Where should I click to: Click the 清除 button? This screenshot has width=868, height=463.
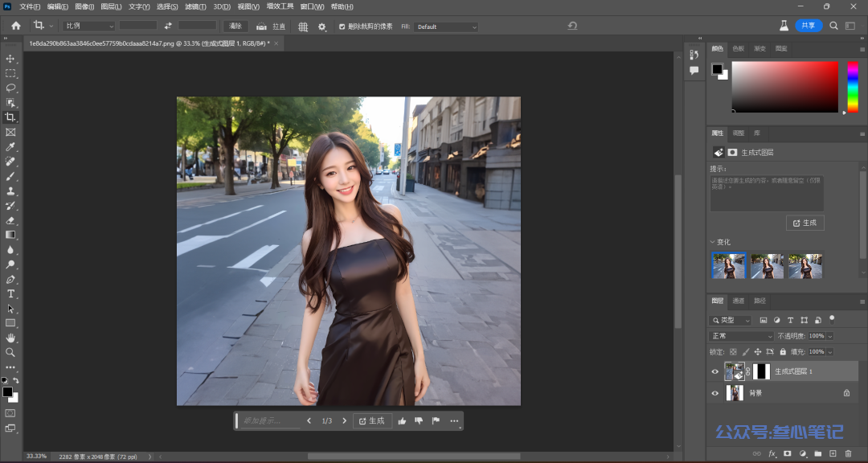pos(235,26)
